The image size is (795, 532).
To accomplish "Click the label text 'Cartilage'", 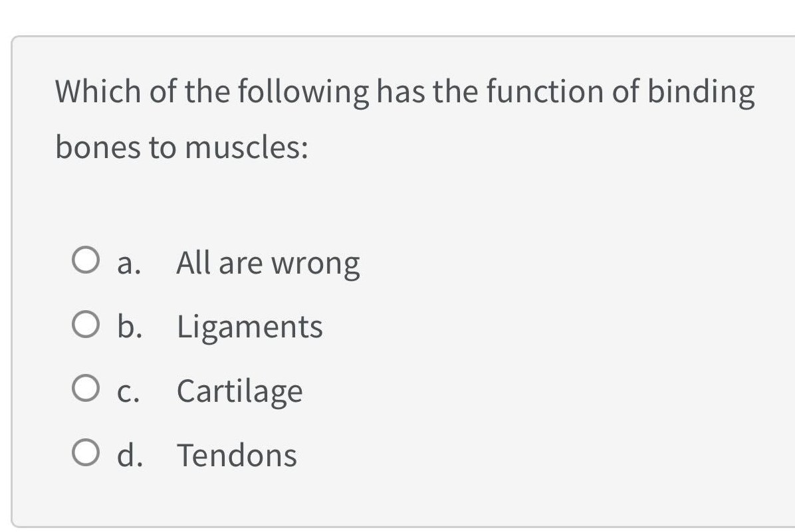I will [x=239, y=391].
